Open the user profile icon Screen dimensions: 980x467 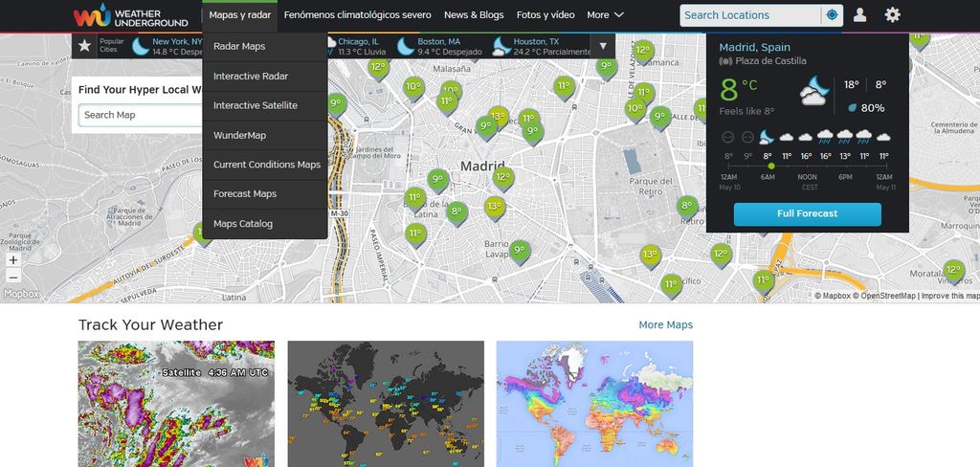tap(859, 15)
